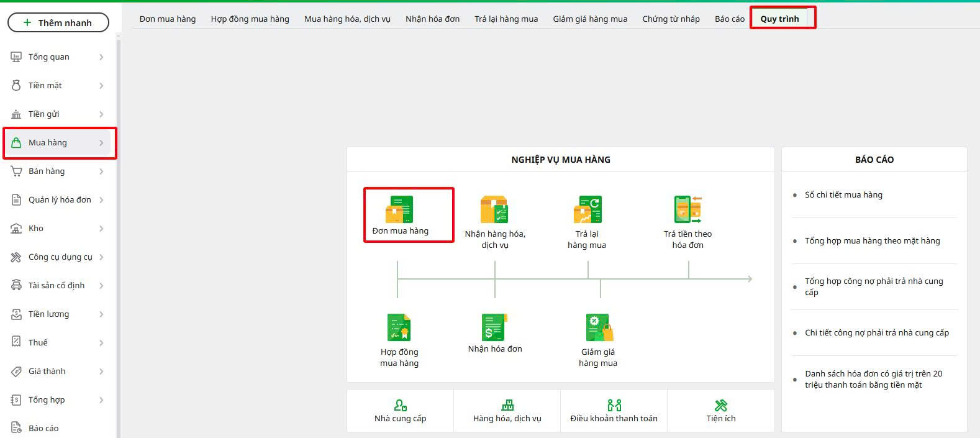Select the Nhận hóa đơn workflow icon

[494, 327]
